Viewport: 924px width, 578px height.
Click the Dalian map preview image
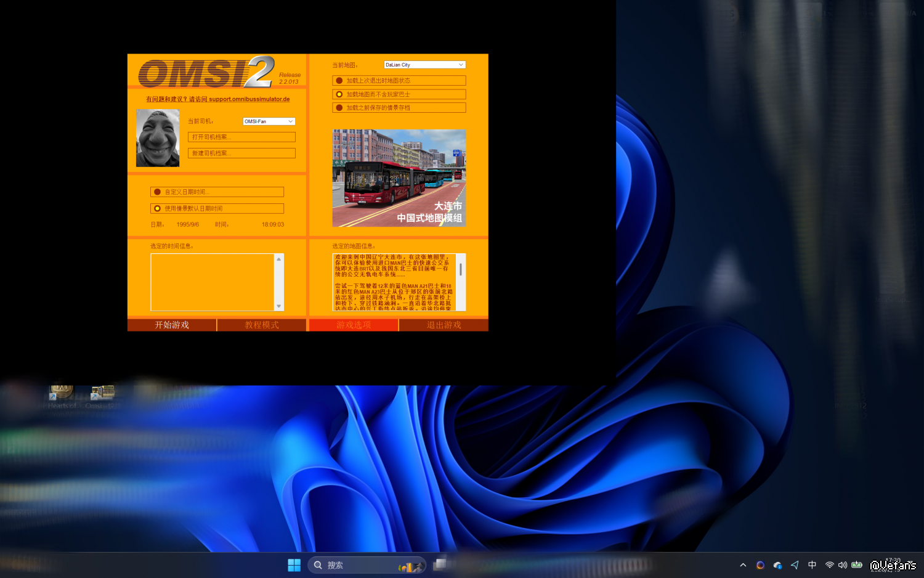399,178
